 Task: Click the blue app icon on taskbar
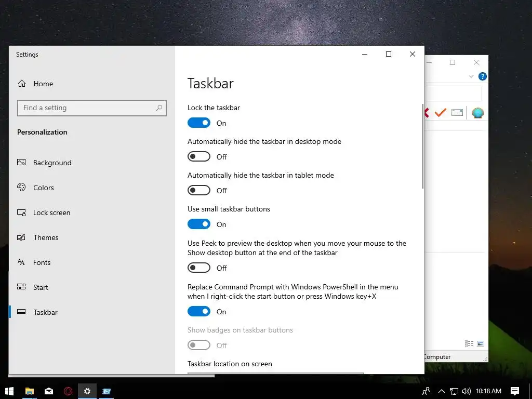pos(106,391)
